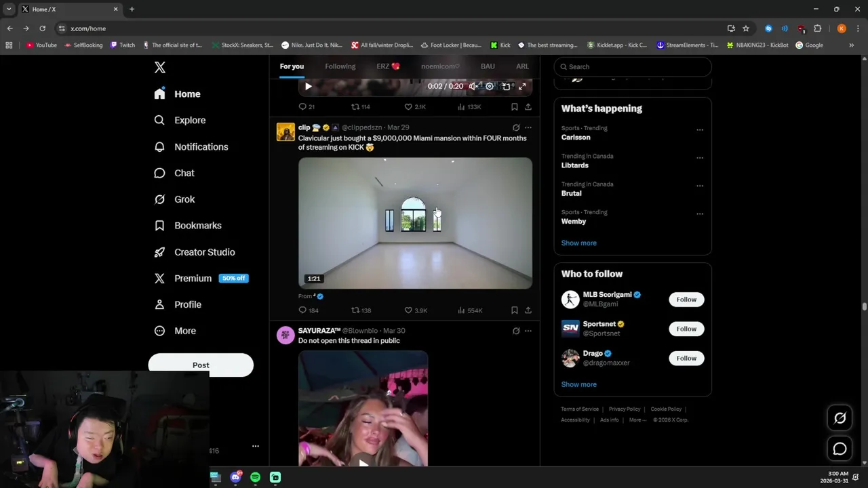Screen dimensions: 868x488
Task: Expand hidden bookmarks chevron
Action: (851, 45)
